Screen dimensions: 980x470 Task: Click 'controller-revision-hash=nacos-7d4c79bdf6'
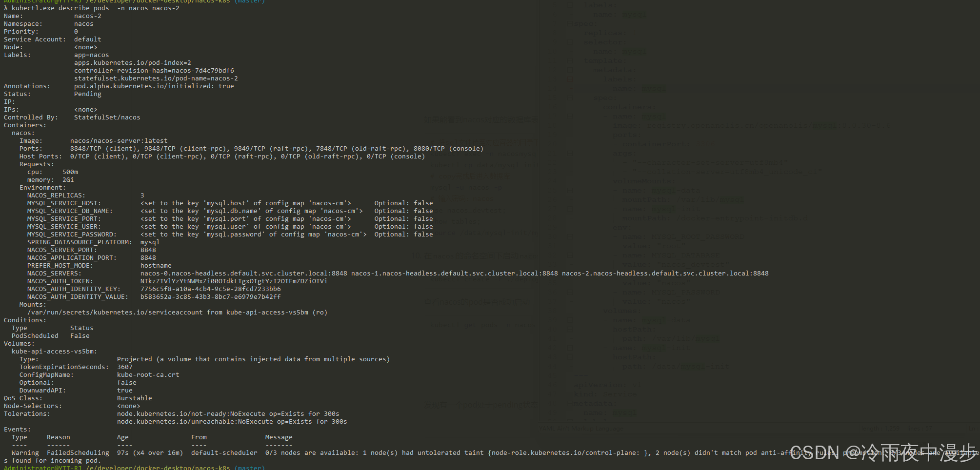(154, 71)
